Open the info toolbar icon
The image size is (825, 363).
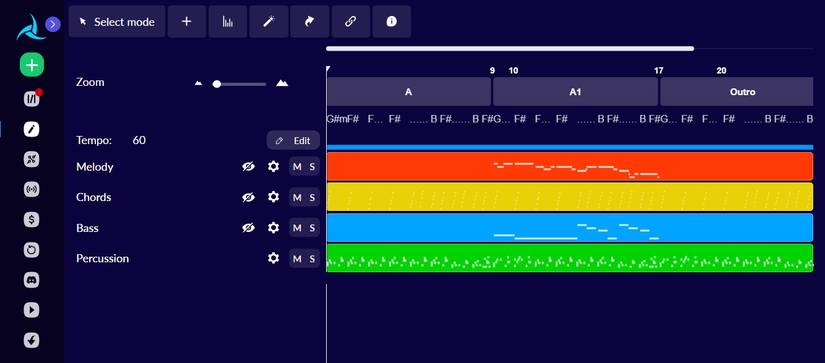coord(391,22)
